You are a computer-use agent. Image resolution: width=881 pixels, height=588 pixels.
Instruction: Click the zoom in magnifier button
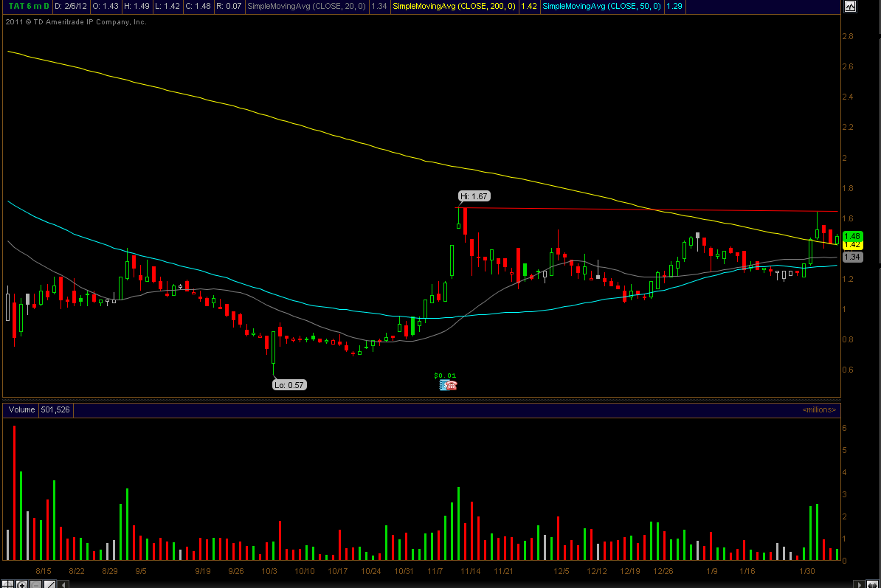[x=22, y=584]
